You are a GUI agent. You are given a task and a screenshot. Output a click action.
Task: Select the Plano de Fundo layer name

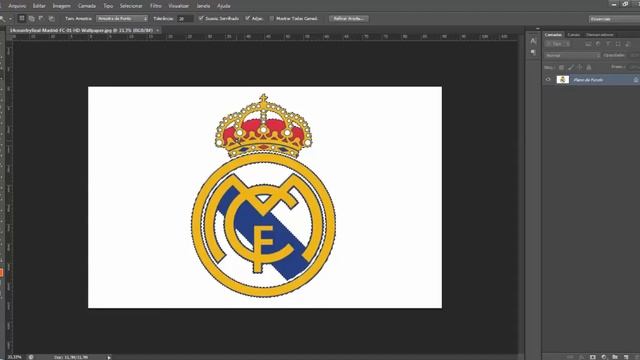coord(588,80)
